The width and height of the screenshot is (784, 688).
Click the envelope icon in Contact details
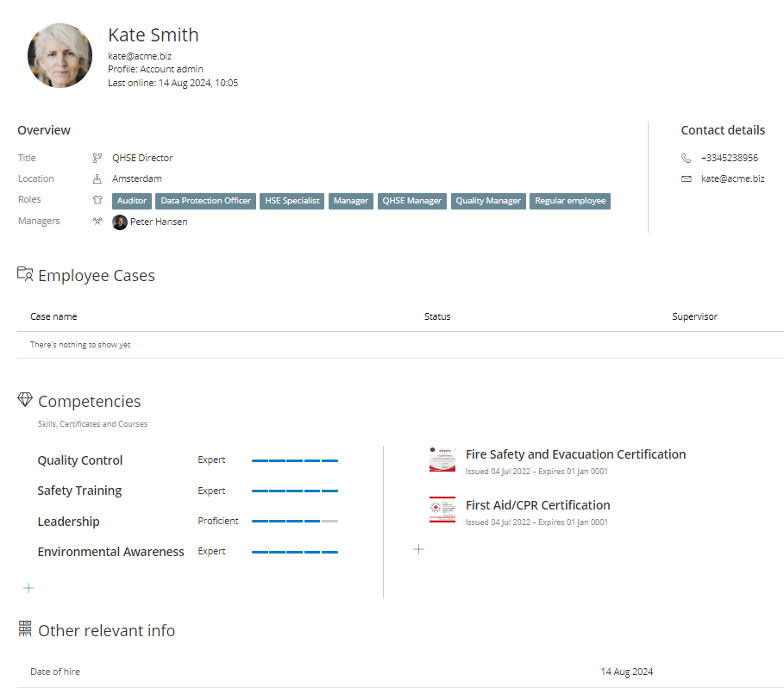click(687, 178)
